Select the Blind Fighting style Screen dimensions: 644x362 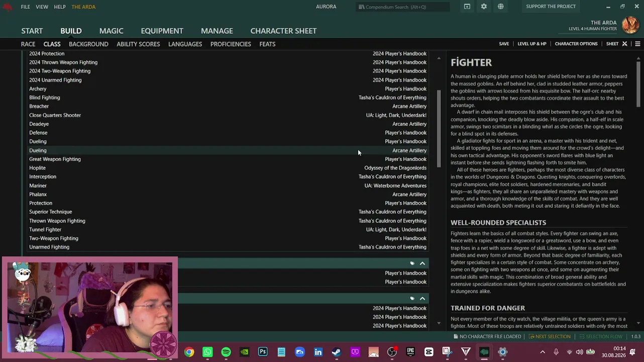coord(228,98)
